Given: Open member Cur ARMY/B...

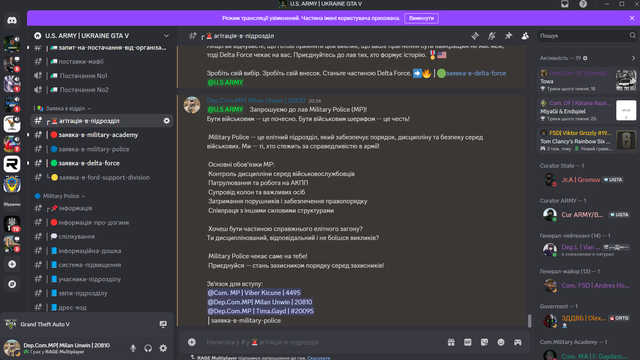Looking at the screenshot, I should click(x=586, y=215).
